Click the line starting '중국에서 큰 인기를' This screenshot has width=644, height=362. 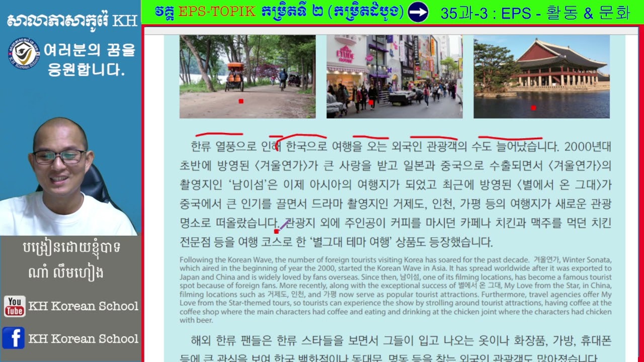[x=395, y=204]
